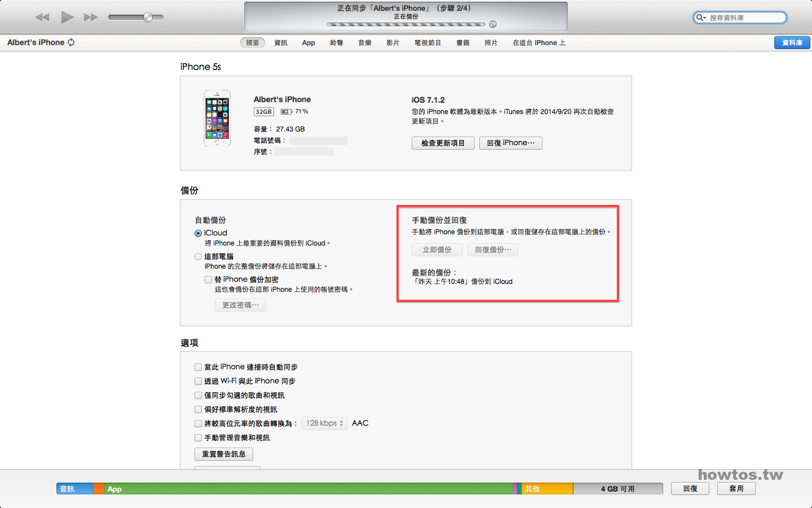The height and width of the screenshot is (508, 812).
Task: Click the sync progress bar
Action: coord(406,24)
